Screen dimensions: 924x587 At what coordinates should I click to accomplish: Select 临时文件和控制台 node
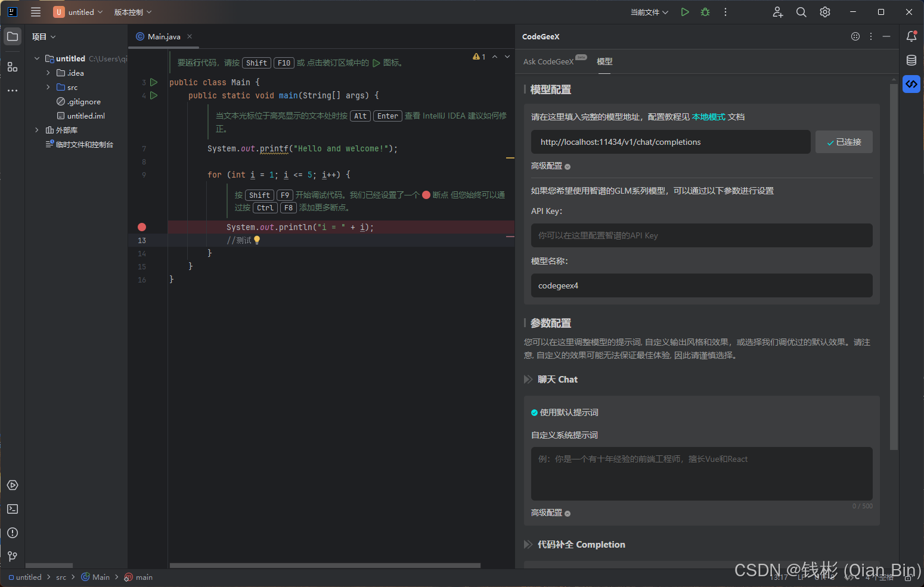79,144
